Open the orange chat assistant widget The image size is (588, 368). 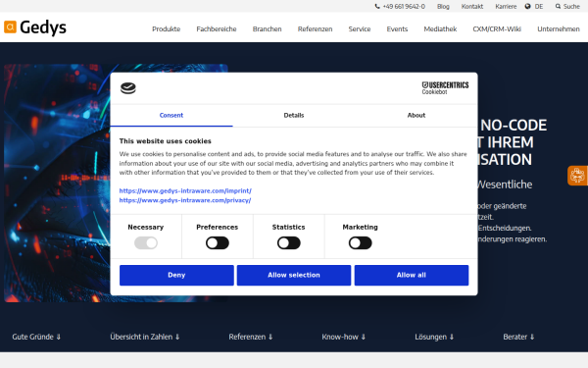tap(577, 176)
